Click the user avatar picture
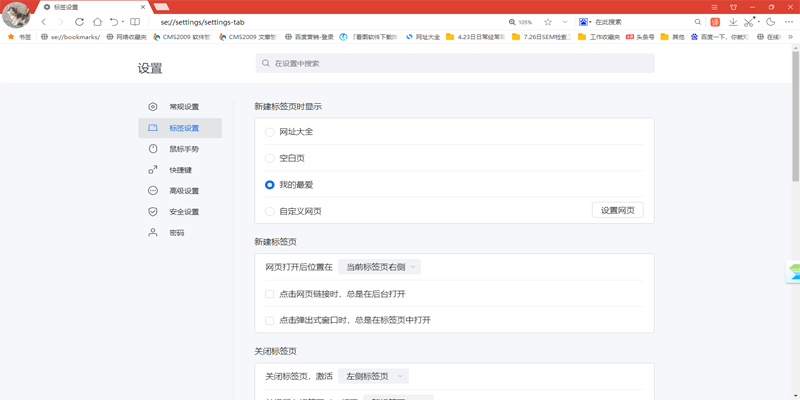The width and height of the screenshot is (800, 400). (x=17, y=17)
